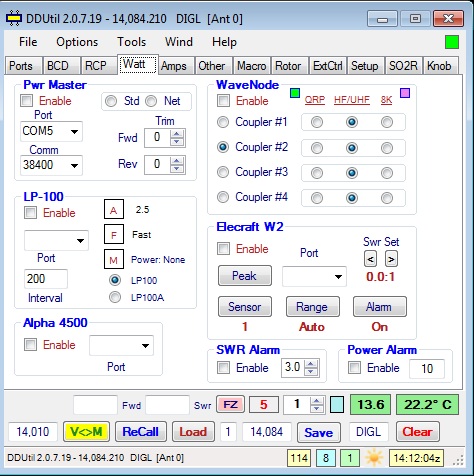Enable the LP-100 checkbox
Screen dimensions: 474x476
tap(30, 213)
